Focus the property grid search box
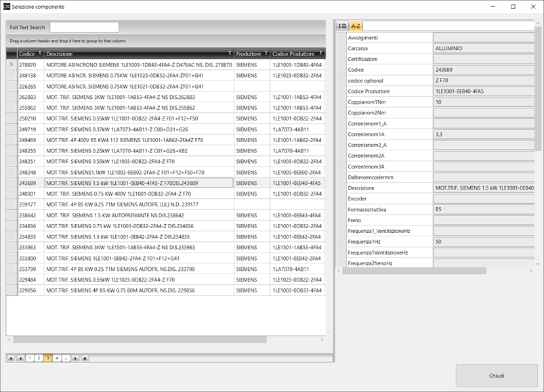544x392 pixels. [448, 26]
